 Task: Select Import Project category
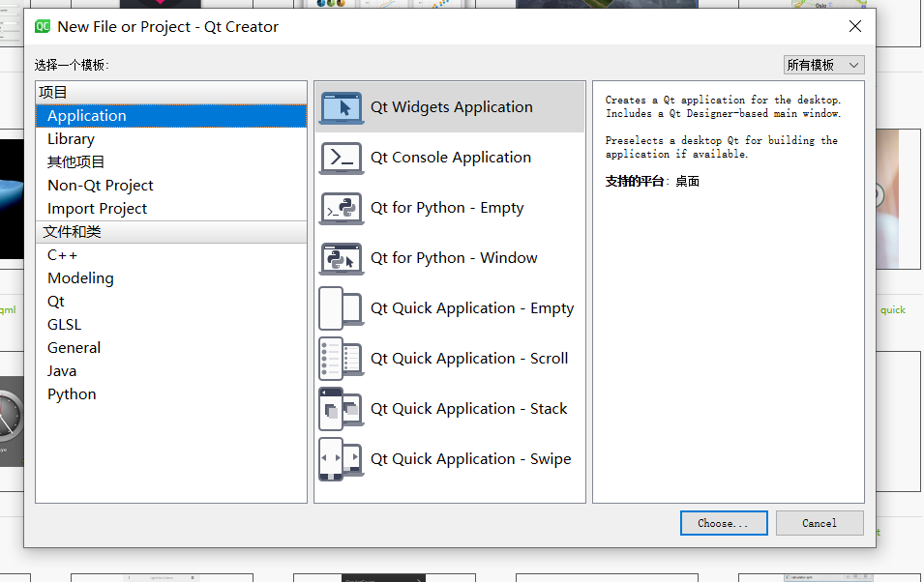171,209
